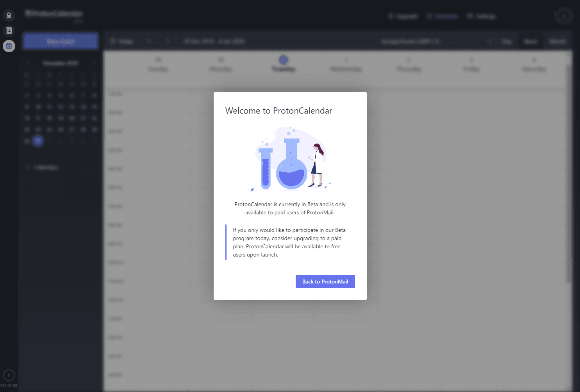Click the Monday column header
The height and width of the screenshot is (392, 580).
pyautogui.click(x=221, y=64)
